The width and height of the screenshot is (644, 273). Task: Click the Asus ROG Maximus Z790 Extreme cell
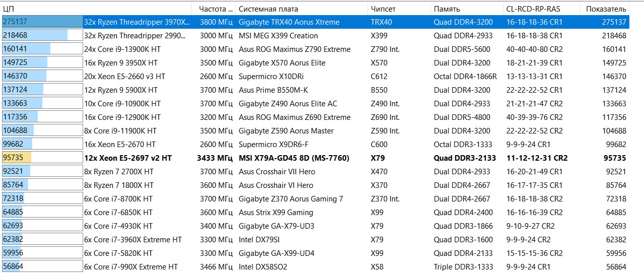[294, 49]
